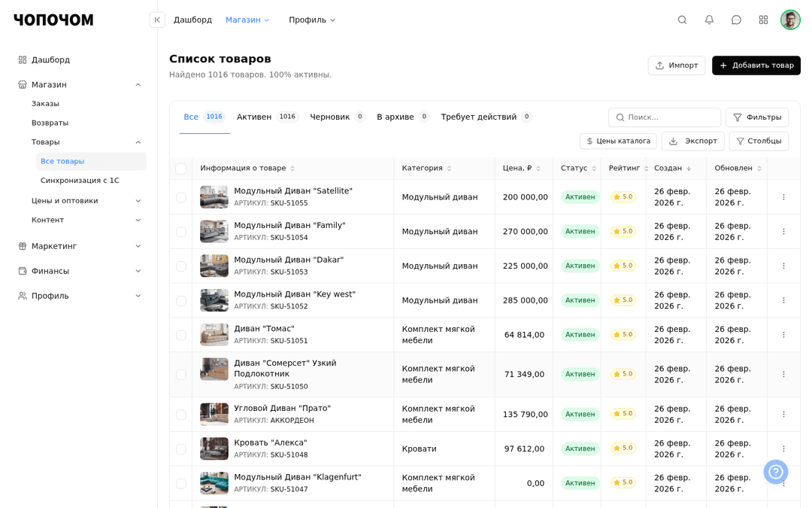Open the Фильтры button
The width and height of the screenshot is (812, 508).
(757, 117)
